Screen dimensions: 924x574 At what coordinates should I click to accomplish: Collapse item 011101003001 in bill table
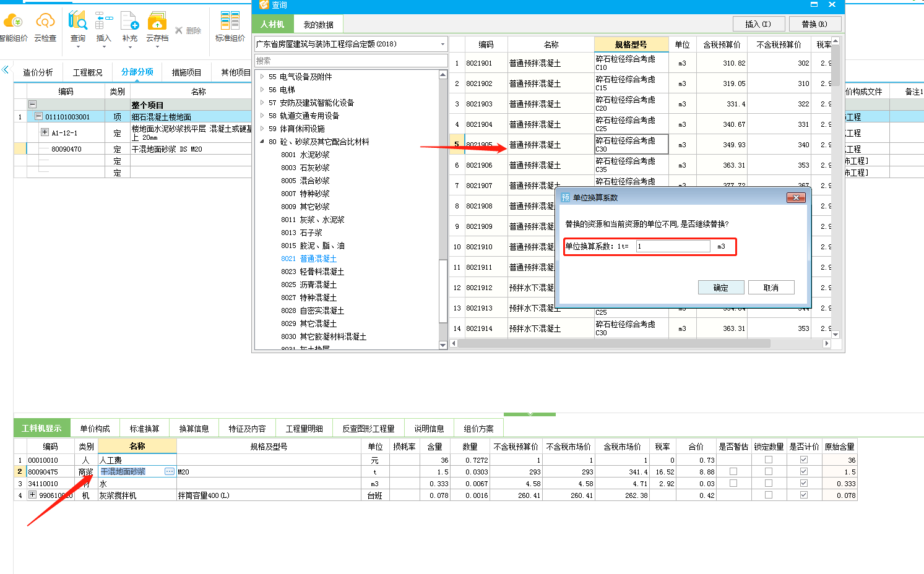pos(38,116)
